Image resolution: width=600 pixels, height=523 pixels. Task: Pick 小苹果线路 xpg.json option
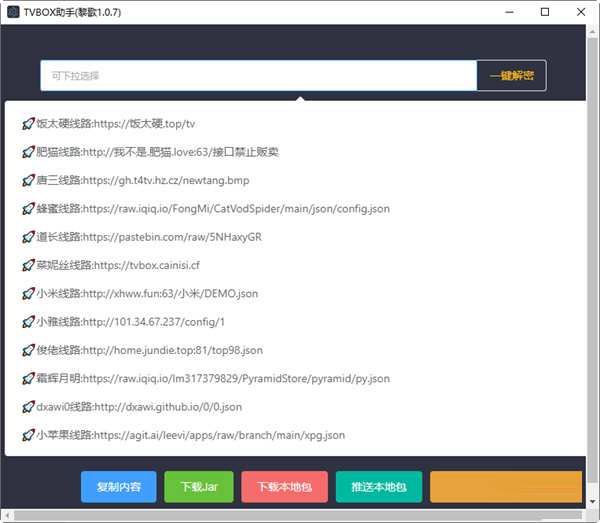[x=295, y=435]
